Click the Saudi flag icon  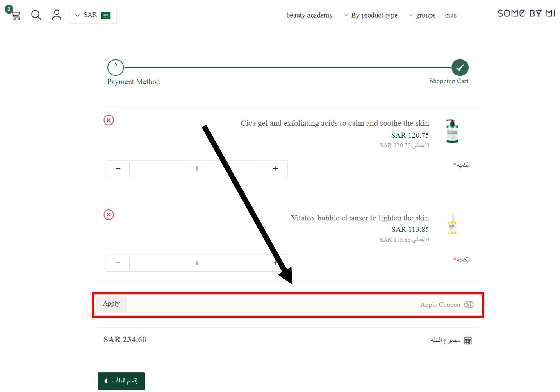click(x=106, y=15)
